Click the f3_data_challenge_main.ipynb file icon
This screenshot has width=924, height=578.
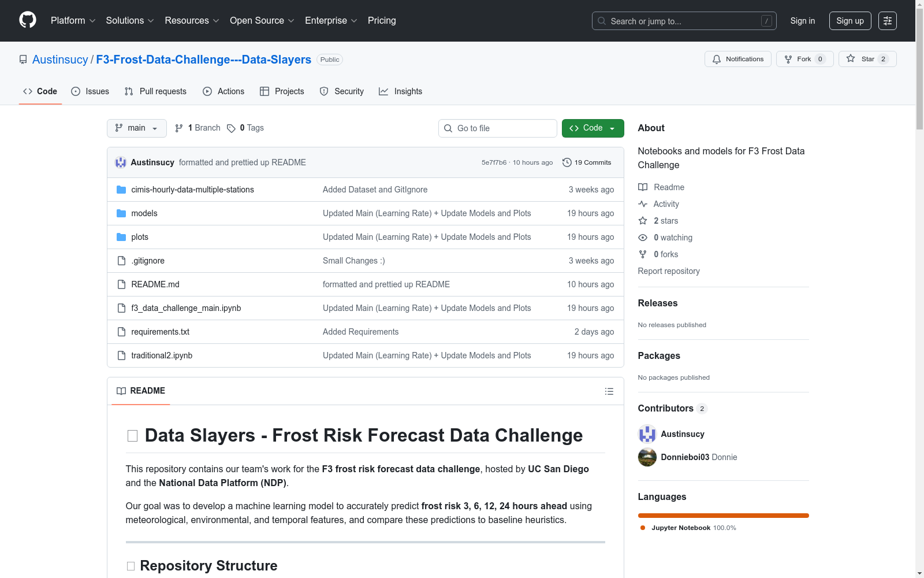click(x=121, y=308)
